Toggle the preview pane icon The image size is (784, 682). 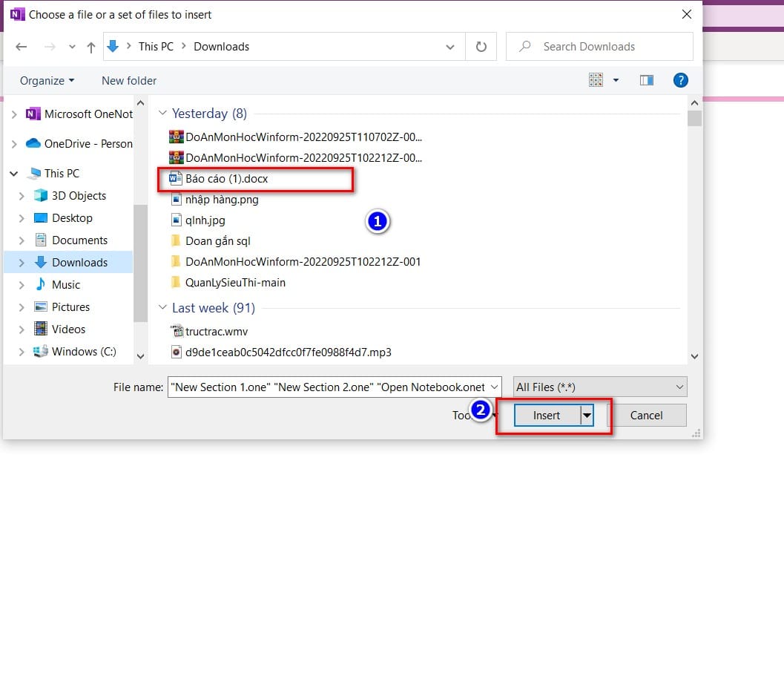(646, 80)
